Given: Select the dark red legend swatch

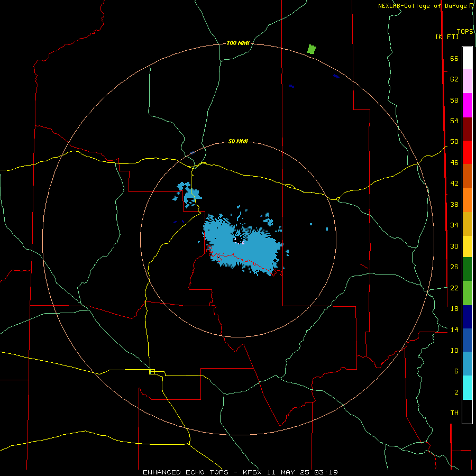Looking at the screenshot, I should pos(467,129).
